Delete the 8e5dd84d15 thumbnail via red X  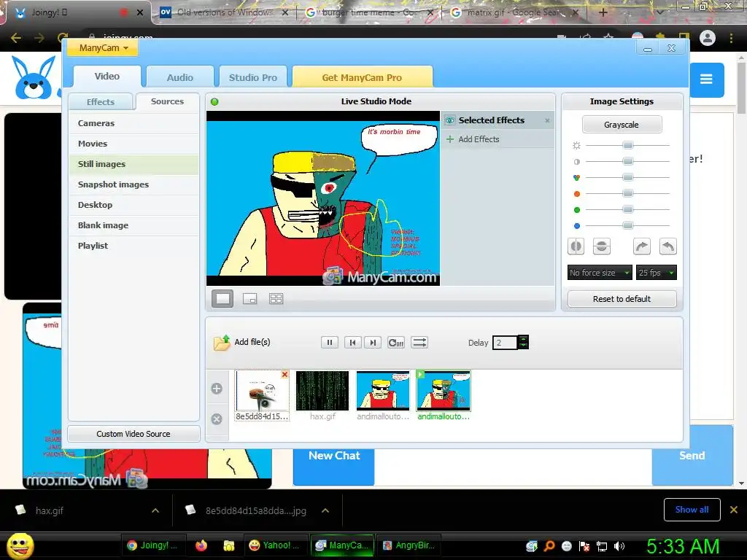click(x=285, y=375)
